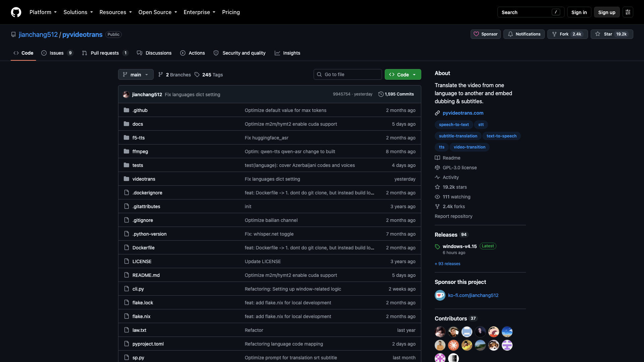Open the green Code dropdown
The width and height of the screenshot is (644, 362).
click(x=403, y=74)
